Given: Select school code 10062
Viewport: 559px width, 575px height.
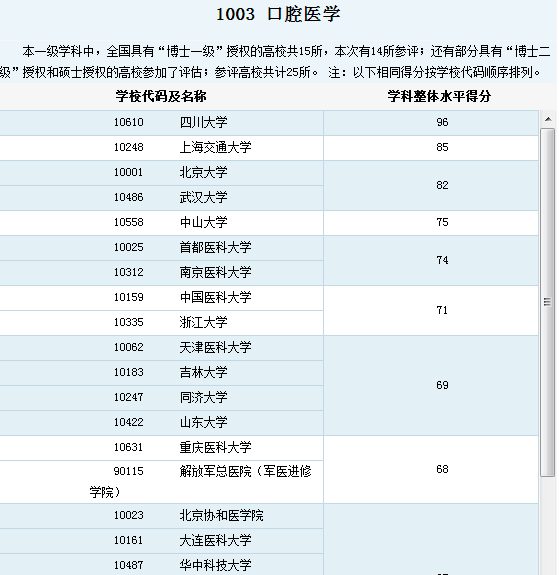Looking at the screenshot, I should click(x=128, y=347).
